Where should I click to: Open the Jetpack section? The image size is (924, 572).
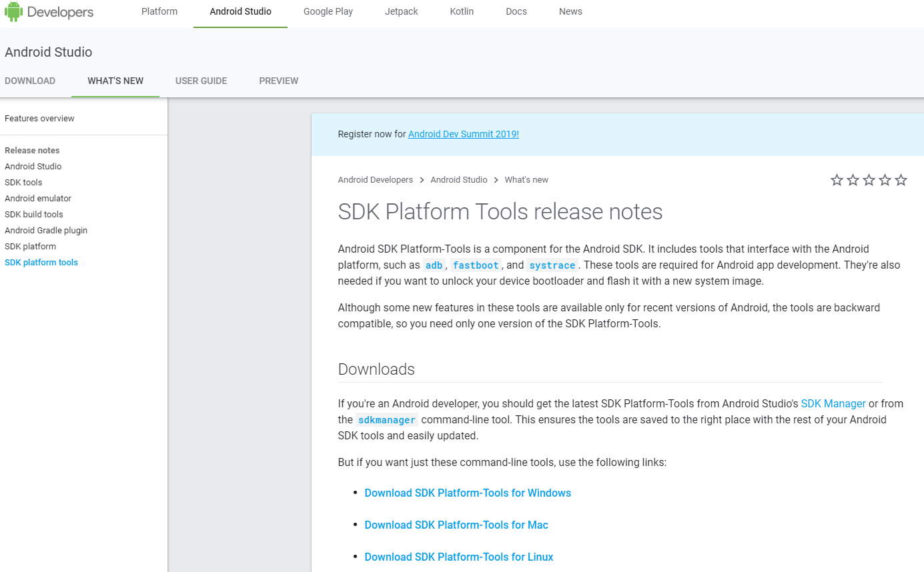(x=402, y=11)
